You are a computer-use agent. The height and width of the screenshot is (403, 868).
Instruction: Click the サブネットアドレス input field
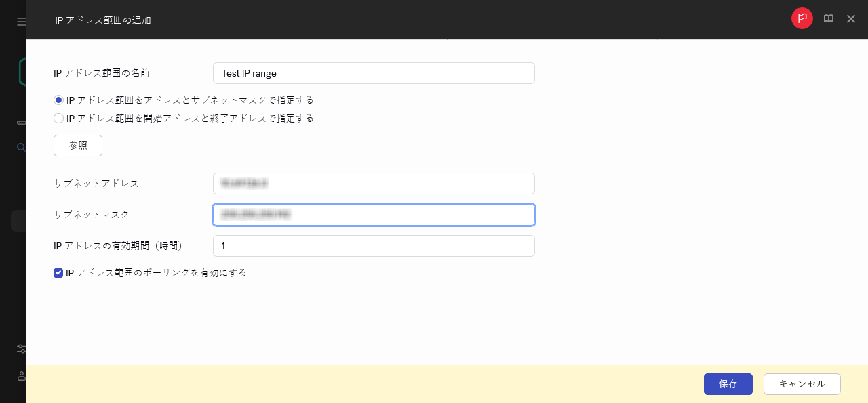374,183
